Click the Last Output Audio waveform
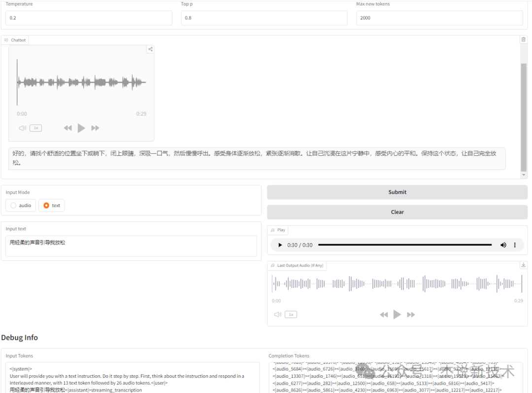The image size is (532, 393). click(397, 284)
